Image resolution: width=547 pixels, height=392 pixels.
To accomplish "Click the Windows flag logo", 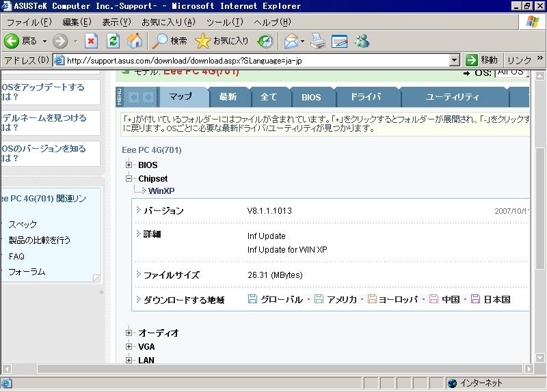I will [533, 22].
